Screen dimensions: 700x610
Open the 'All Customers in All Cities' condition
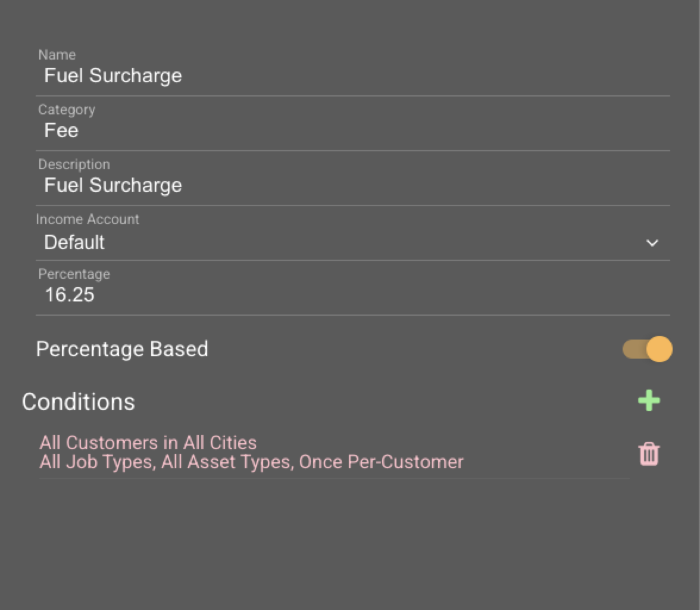(148, 443)
